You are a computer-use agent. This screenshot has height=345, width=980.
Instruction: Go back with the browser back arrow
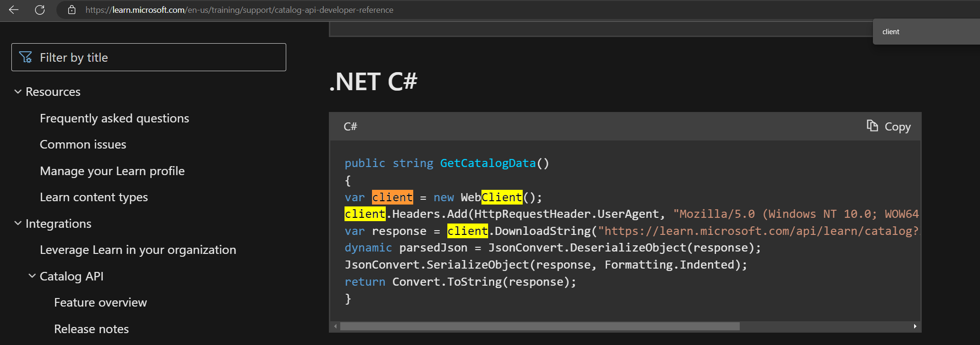tap(14, 10)
